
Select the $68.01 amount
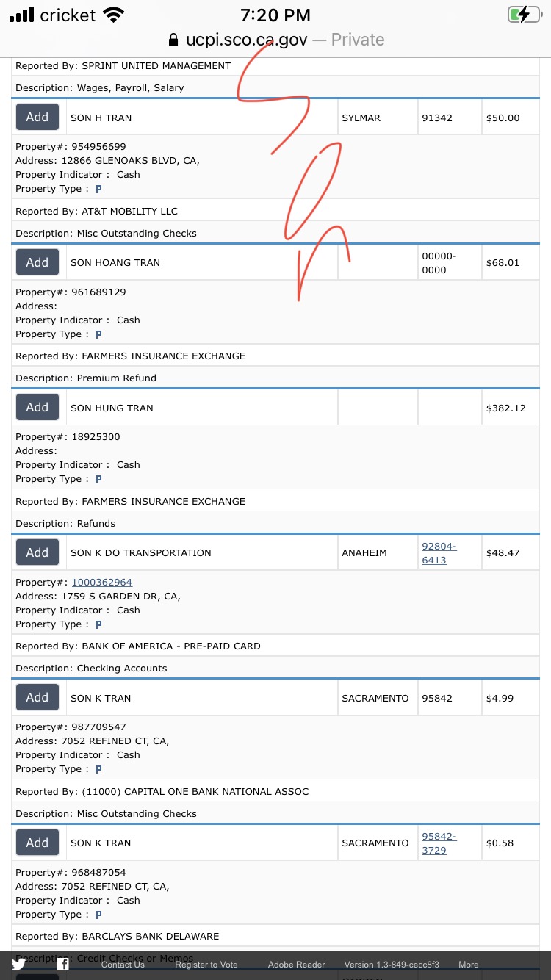click(503, 263)
